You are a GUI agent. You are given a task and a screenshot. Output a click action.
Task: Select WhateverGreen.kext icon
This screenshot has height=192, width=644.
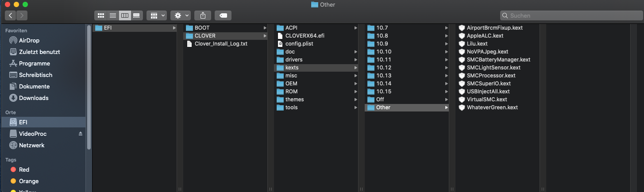point(462,108)
